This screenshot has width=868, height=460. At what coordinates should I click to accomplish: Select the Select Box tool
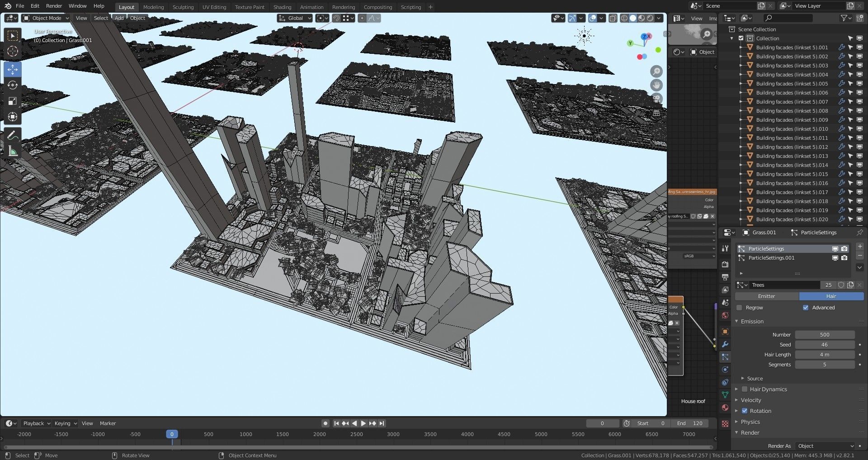point(13,35)
